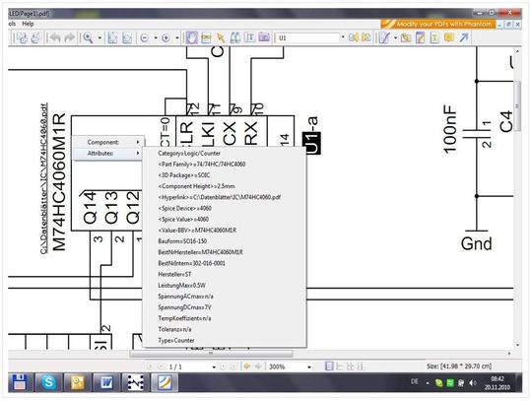Click the Word taskbar icon
Viewport: 532px width, 401px height.
click(x=106, y=382)
